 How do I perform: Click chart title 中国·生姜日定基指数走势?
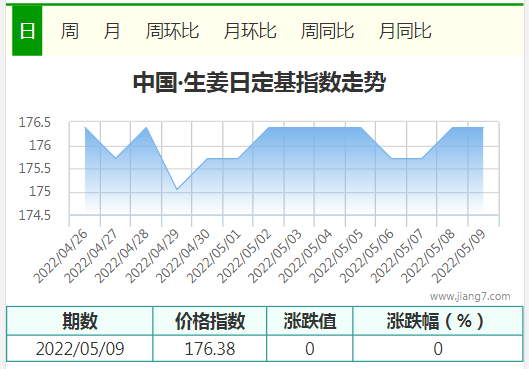click(259, 82)
